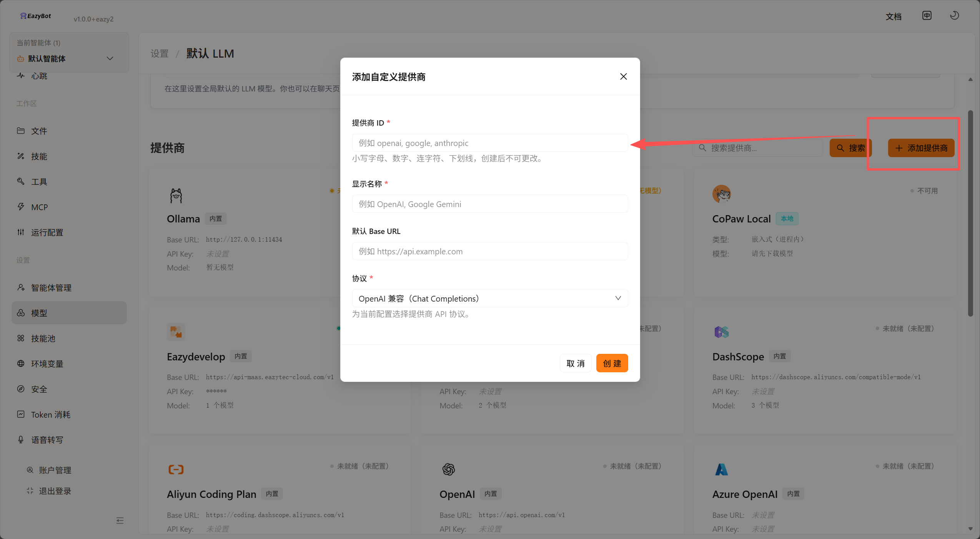
Task: Click the 默认 Base URL input field
Action: pos(490,251)
